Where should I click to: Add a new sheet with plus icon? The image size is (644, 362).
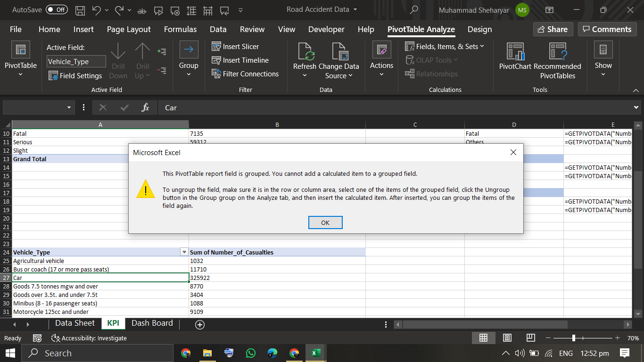coord(200,324)
